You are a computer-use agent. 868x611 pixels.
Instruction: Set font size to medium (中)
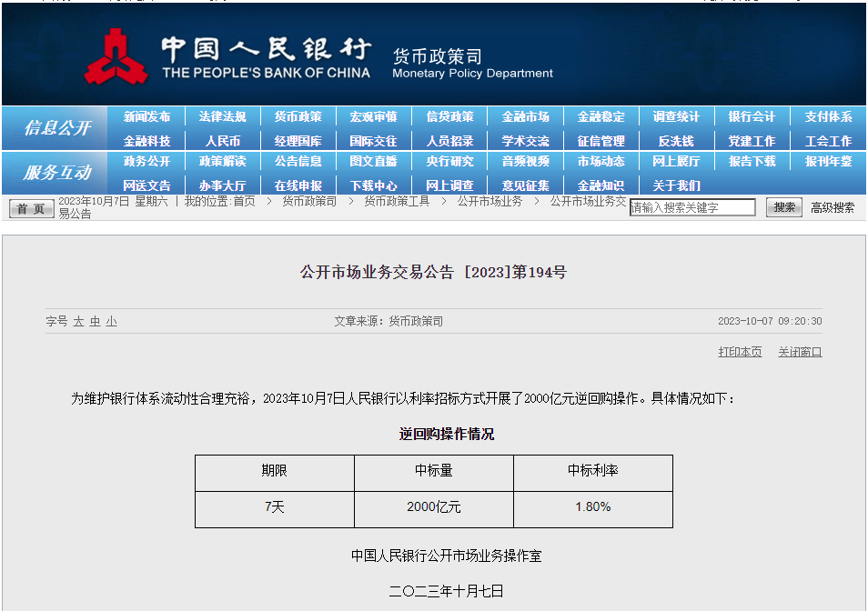click(x=95, y=321)
